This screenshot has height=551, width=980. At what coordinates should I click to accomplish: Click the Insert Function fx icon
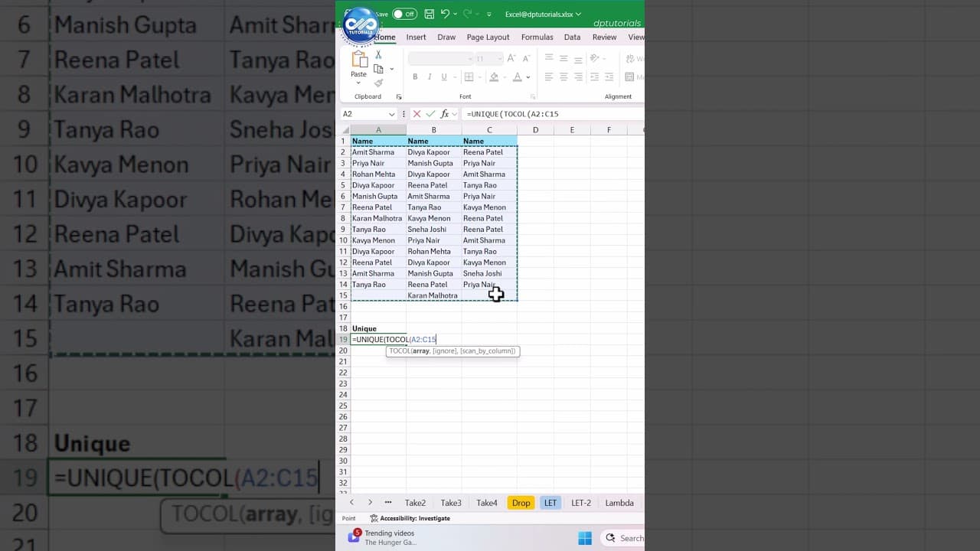(x=446, y=113)
